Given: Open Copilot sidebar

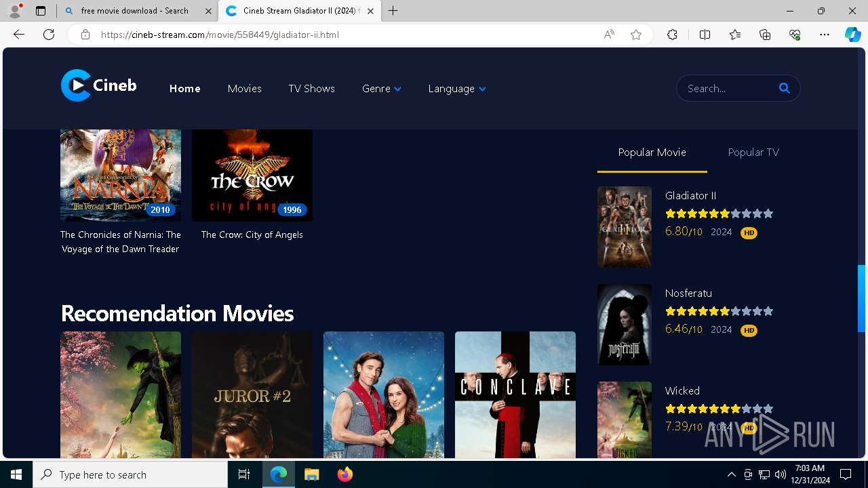Looking at the screenshot, I should (852, 35).
